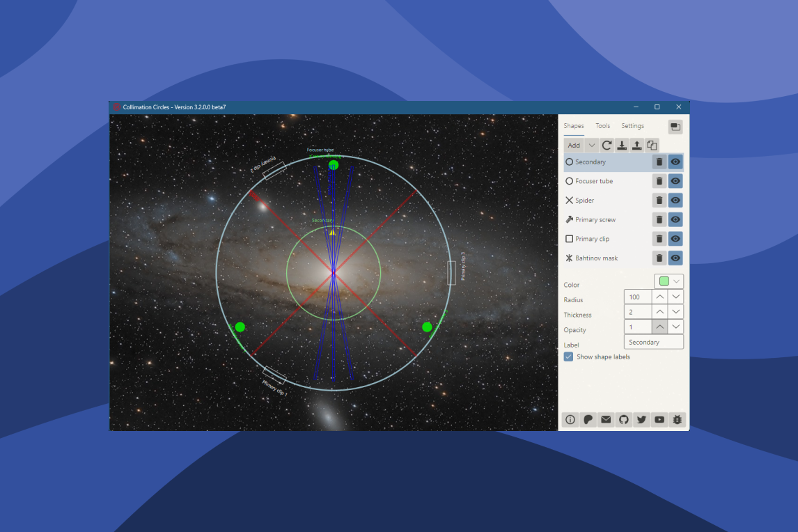This screenshot has width=798, height=532.
Task: Open the GitHub link icon
Action: [623, 419]
